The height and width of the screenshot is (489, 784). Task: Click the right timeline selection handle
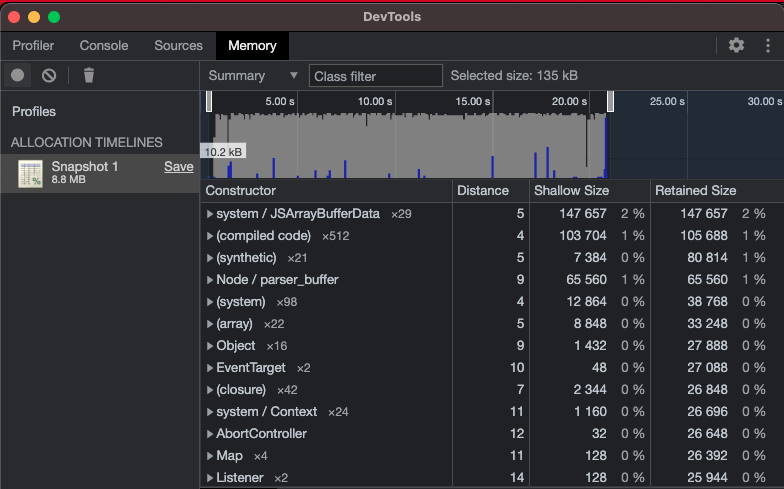(610, 102)
